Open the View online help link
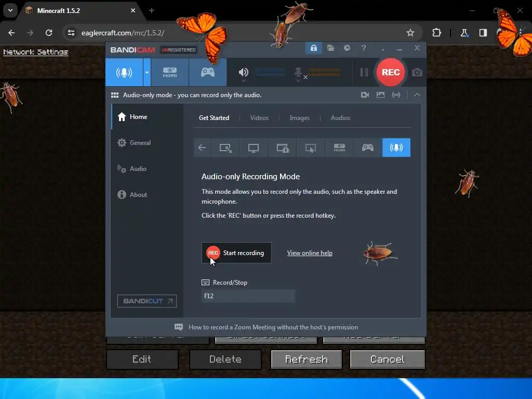The image size is (532, 399). [310, 253]
